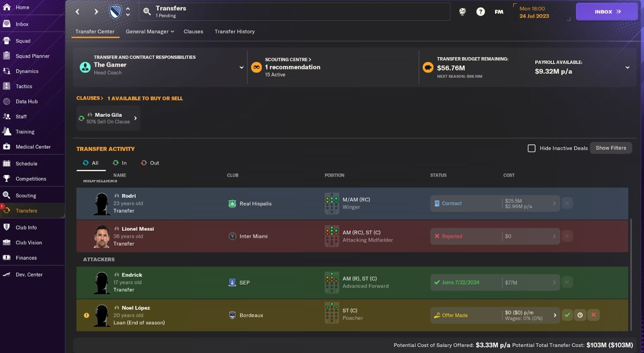Delay the Noel López offer with clock icon

(580, 315)
